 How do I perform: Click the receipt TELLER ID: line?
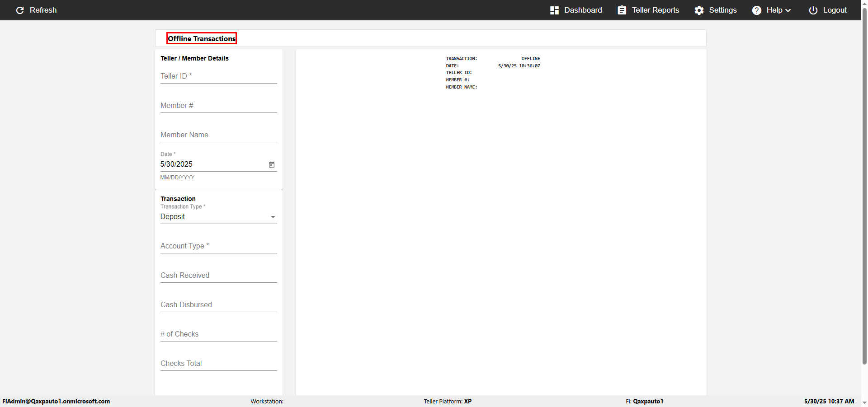(x=459, y=73)
